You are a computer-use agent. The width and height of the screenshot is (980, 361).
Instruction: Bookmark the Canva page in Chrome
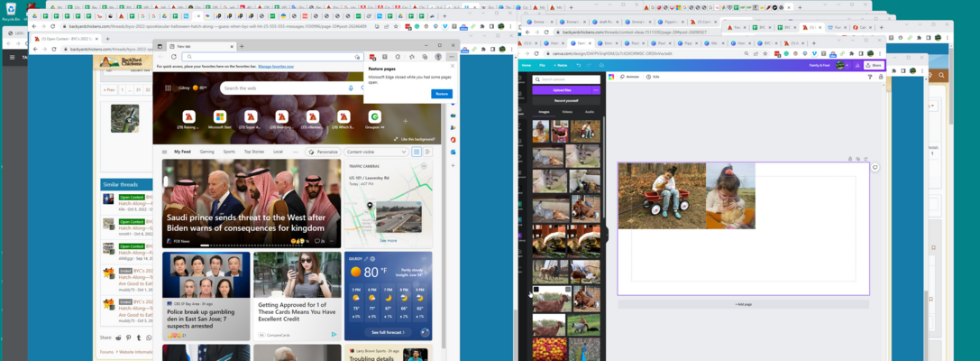tap(765, 53)
